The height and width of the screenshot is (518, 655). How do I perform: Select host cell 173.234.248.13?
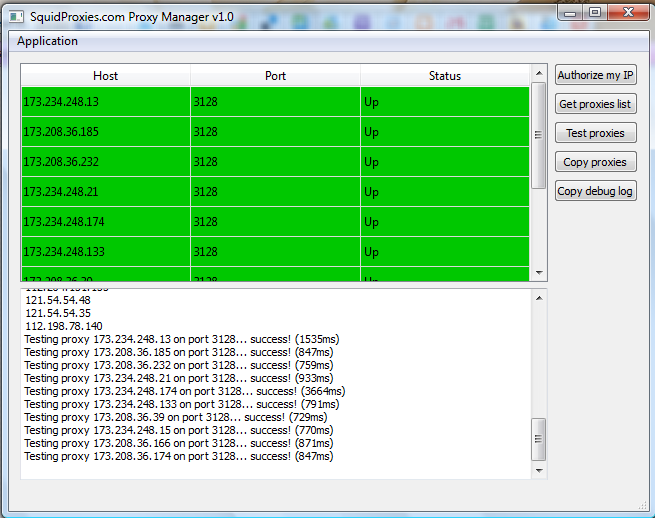point(106,102)
